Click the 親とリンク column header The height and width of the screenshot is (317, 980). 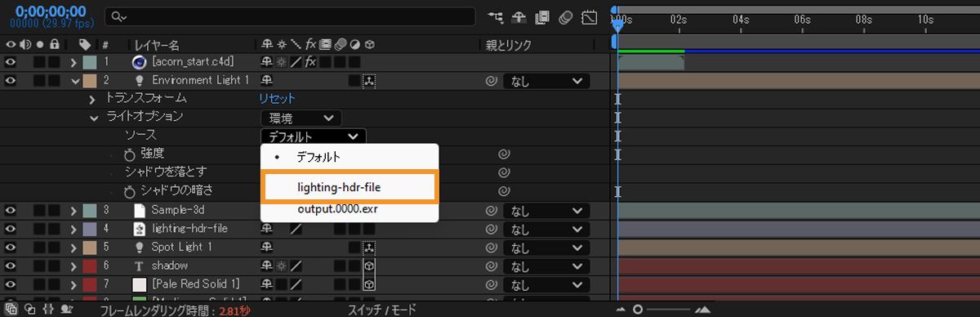[508, 44]
